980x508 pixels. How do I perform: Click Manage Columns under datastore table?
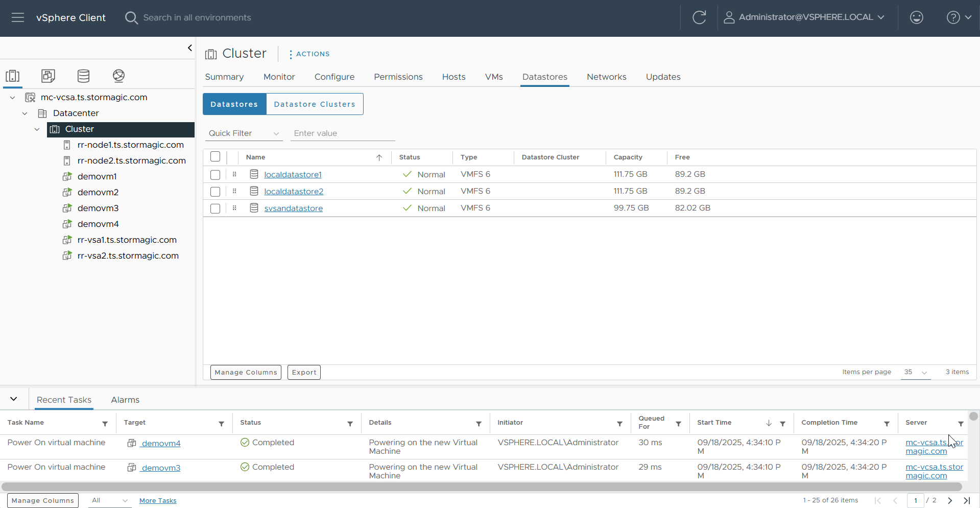tap(246, 372)
